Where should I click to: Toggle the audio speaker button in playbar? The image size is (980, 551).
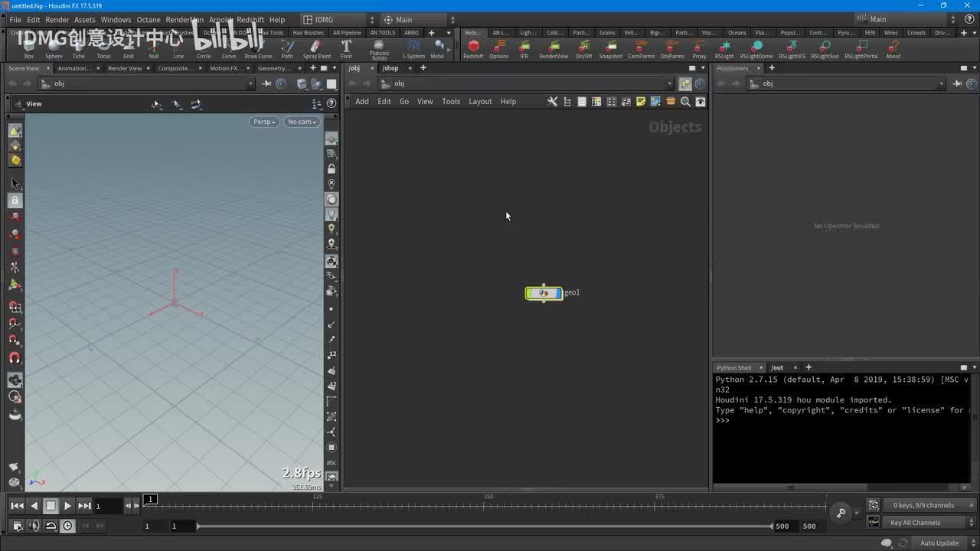[34, 526]
